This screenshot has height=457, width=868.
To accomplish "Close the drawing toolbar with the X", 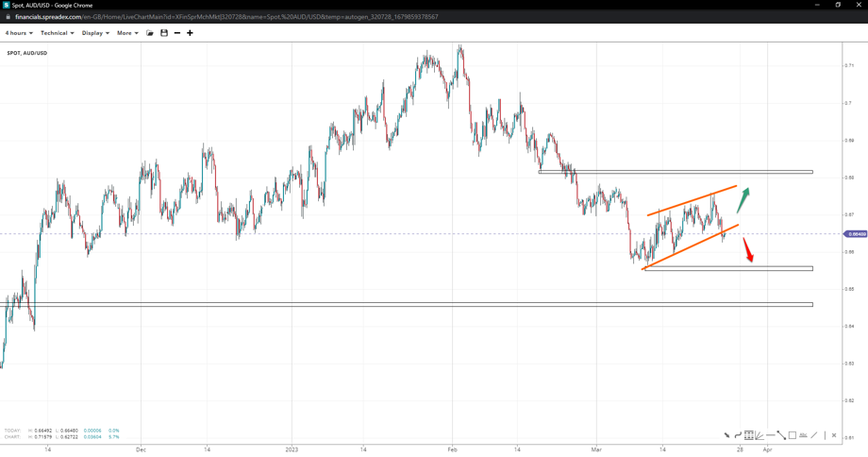I will coord(834,435).
